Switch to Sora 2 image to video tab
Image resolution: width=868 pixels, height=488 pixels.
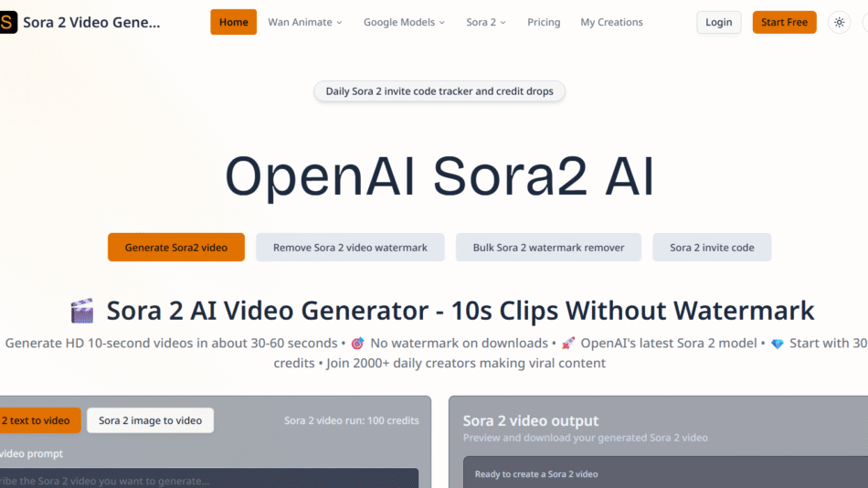[150, 420]
